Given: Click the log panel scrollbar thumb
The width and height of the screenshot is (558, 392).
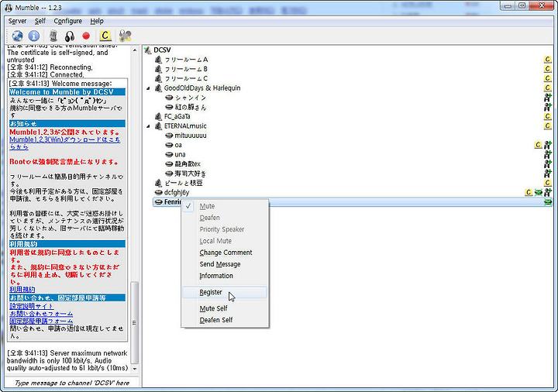Looking at the screenshot, I should [x=135, y=322].
